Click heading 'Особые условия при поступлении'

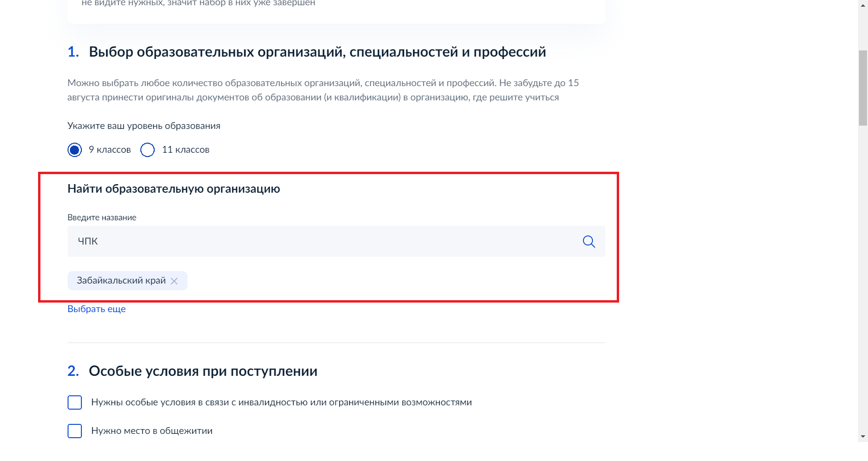tap(203, 371)
